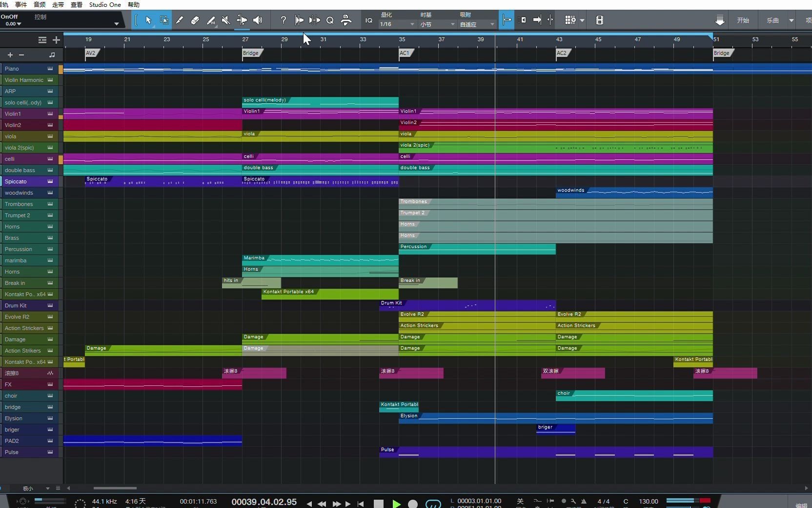Select the Mute tool
Image resolution: width=812 pixels, height=508 pixels.
coord(226,20)
